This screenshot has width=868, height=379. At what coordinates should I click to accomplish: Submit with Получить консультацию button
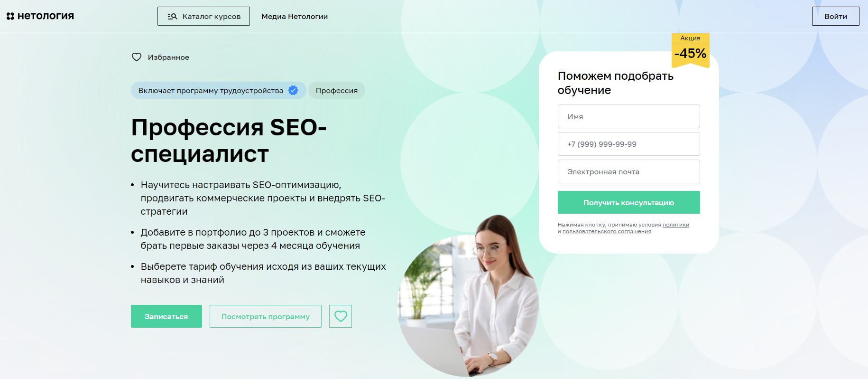pyautogui.click(x=628, y=202)
